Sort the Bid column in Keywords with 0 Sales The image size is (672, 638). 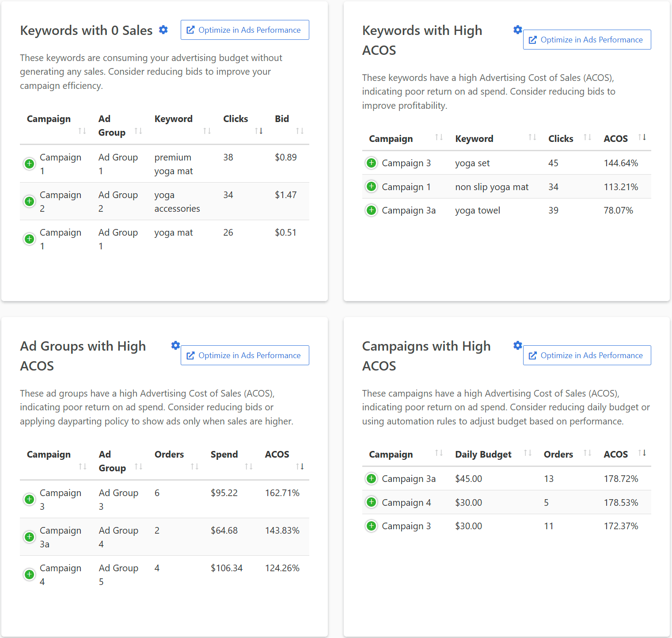click(301, 130)
